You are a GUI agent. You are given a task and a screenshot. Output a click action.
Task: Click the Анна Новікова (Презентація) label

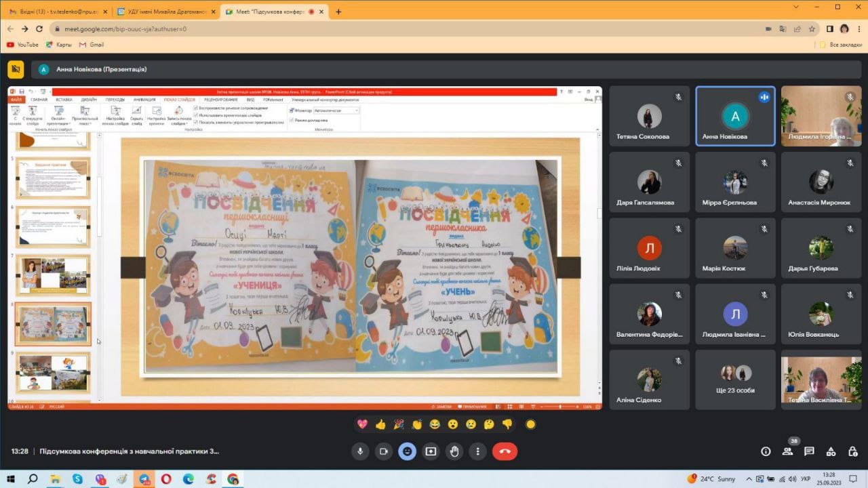(102, 69)
